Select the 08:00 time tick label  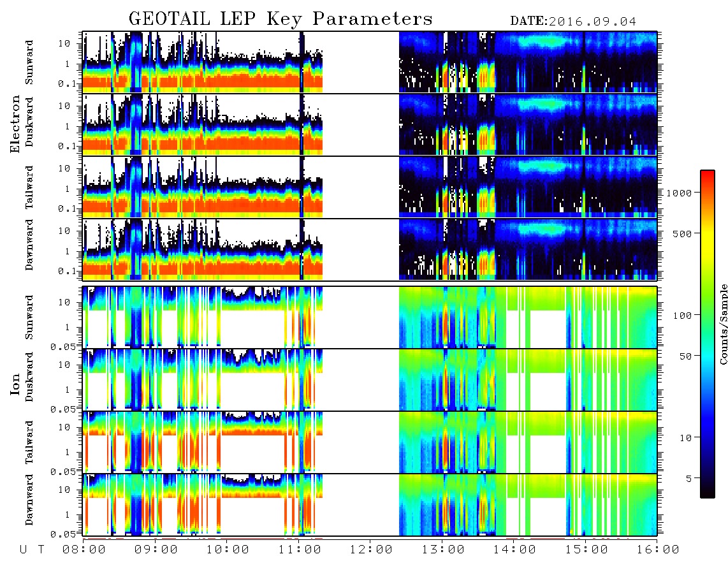point(84,550)
